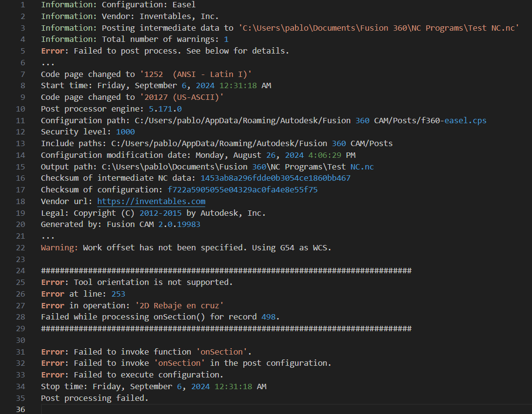Click code page '1252 (ANSI - Latin I)'

coord(196,74)
